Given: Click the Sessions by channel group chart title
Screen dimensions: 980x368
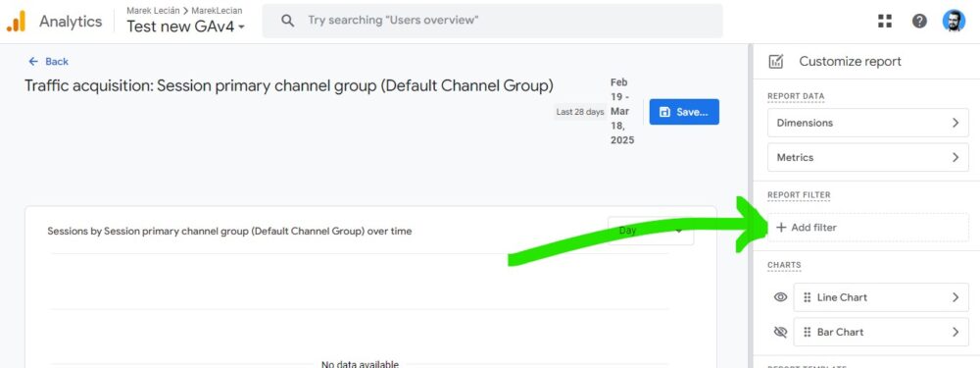Looking at the screenshot, I should [229, 231].
